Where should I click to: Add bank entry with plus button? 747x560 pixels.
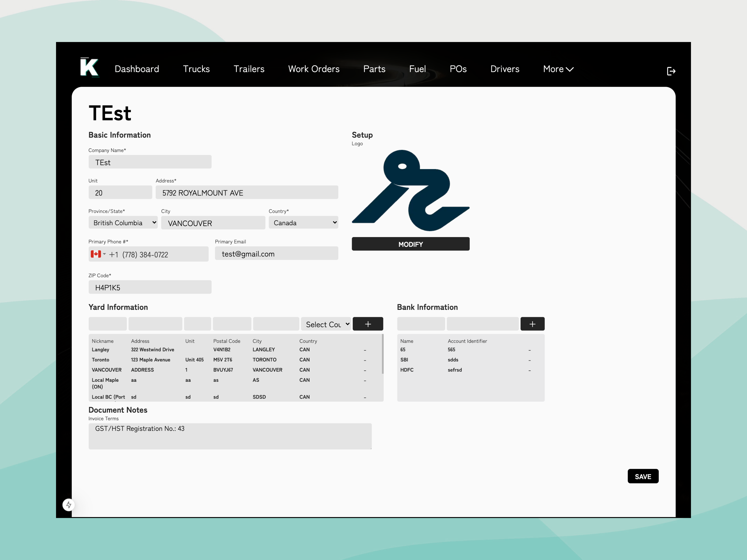tap(532, 324)
